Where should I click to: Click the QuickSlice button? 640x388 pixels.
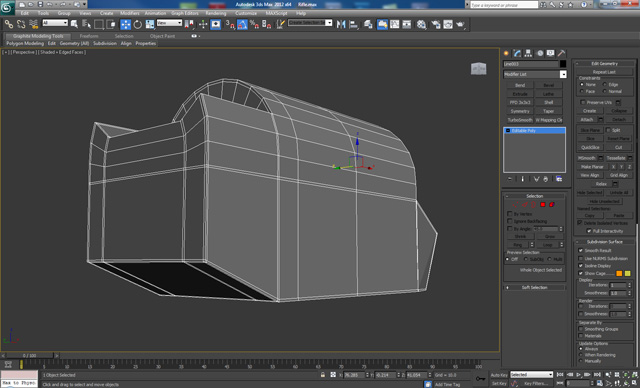590,147
